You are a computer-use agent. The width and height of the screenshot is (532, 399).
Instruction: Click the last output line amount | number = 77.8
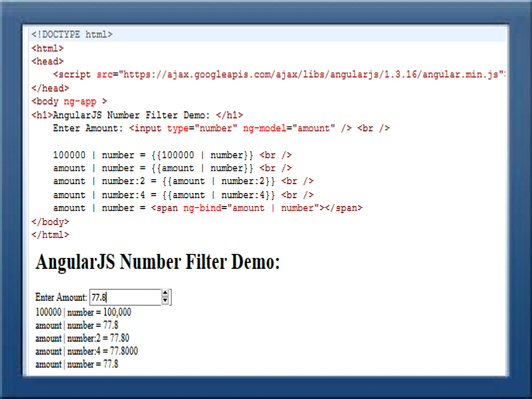[x=77, y=364]
